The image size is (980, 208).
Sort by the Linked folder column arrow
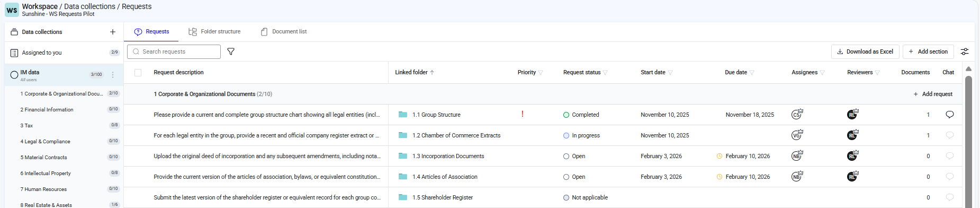pyautogui.click(x=432, y=73)
